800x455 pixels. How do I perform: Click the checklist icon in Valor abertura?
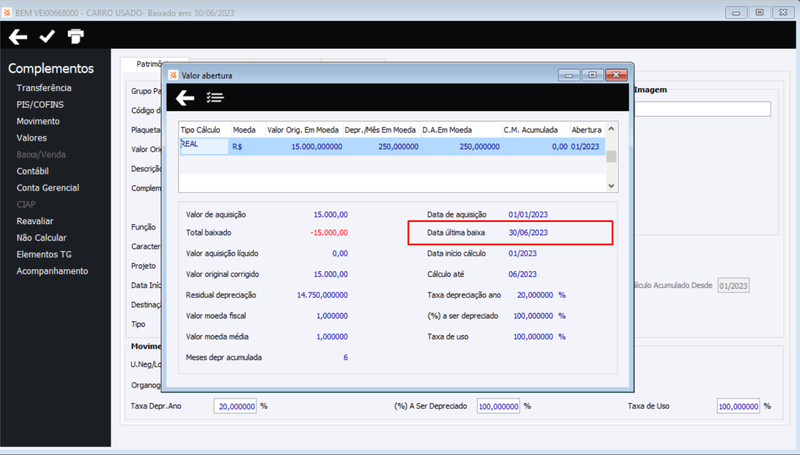pyautogui.click(x=215, y=97)
